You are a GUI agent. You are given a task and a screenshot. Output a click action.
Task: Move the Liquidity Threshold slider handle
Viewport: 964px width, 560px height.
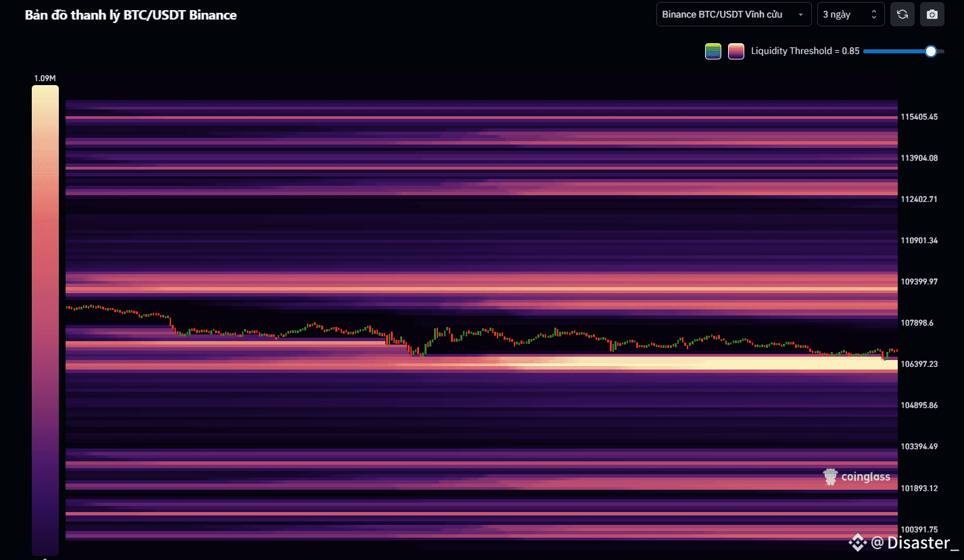(x=931, y=51)
